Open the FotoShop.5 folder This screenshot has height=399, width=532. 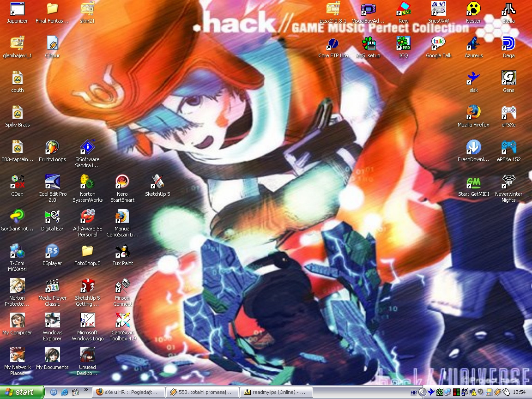pyautogui.click(x=87, y=255)
